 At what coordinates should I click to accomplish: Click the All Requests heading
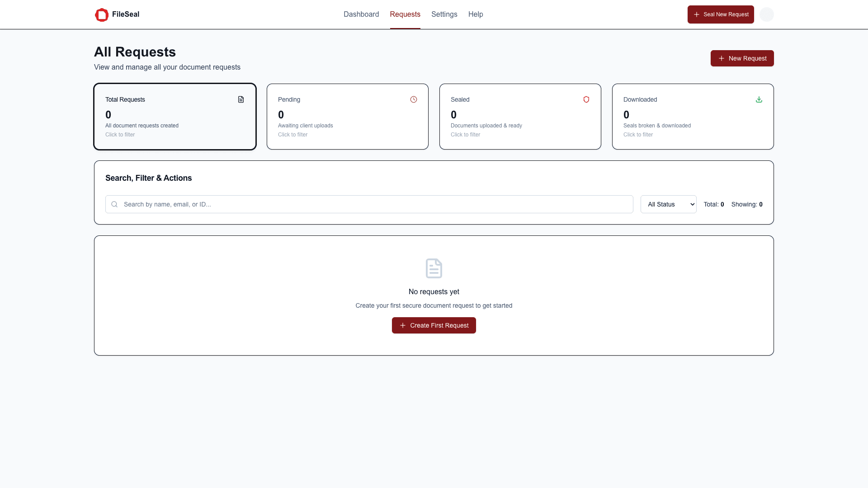pyautogui.click(x=135, y=52)
